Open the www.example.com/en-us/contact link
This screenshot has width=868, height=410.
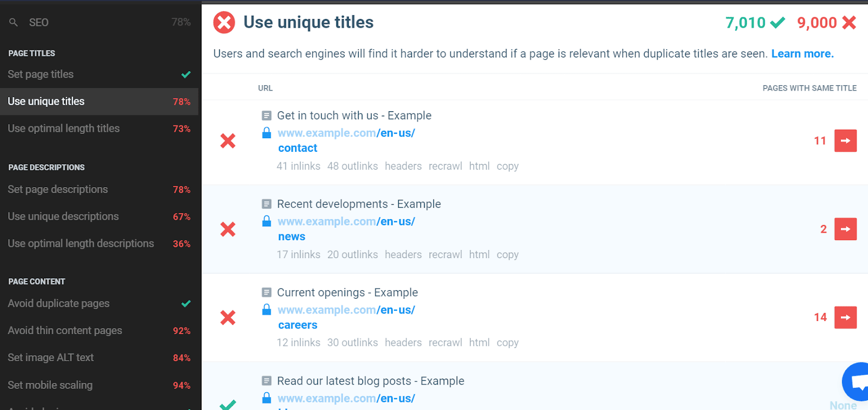tap(346, 133)
